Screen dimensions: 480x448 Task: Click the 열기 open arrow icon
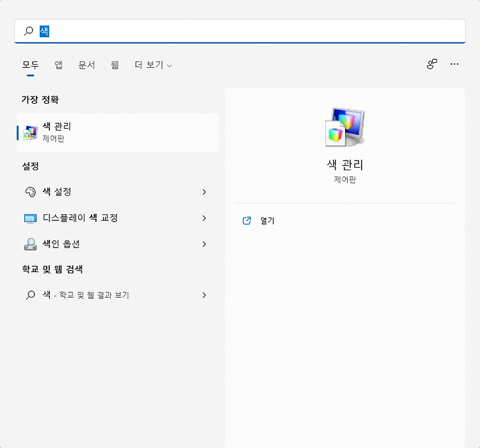pyautogui.click(x=247, y=220)
